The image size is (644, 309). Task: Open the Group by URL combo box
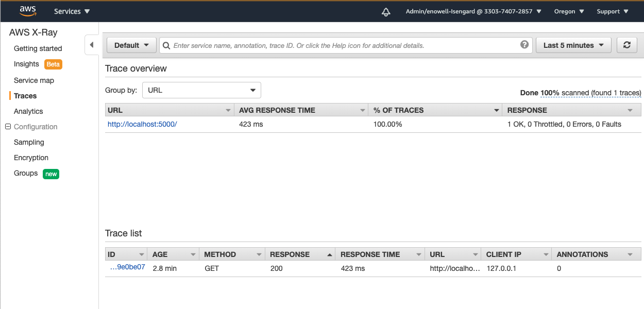coord(201,90)
